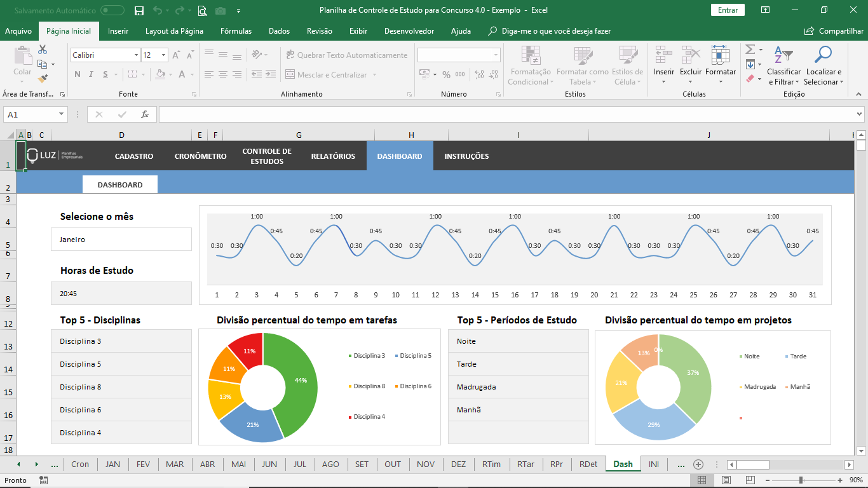Click the Cut scissors icon

43,50
